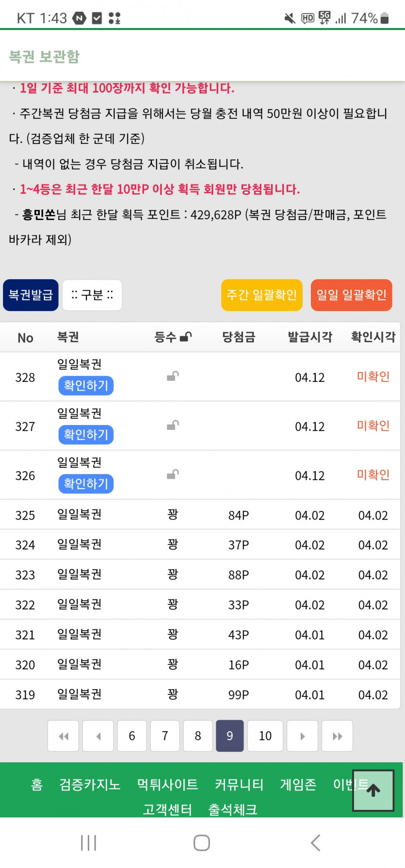Tap the unlock icon in row 326

[x=173, y=474]
